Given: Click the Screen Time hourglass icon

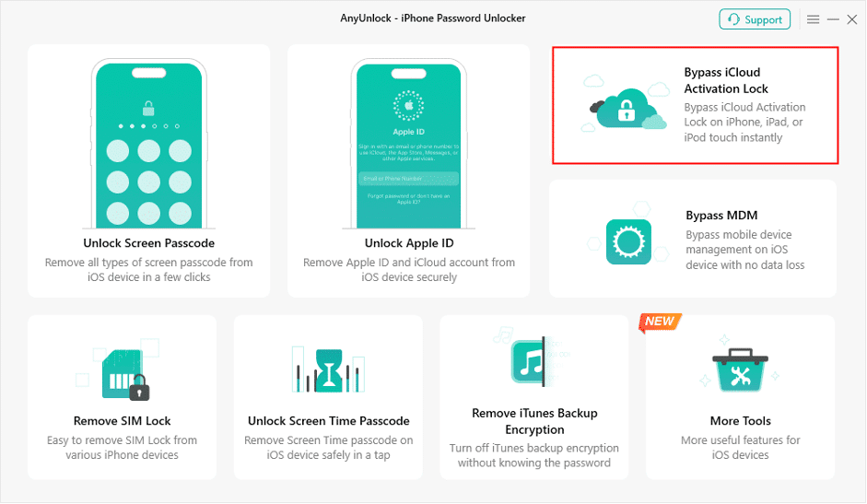Looking at the screenshot, I should (328, 370).
